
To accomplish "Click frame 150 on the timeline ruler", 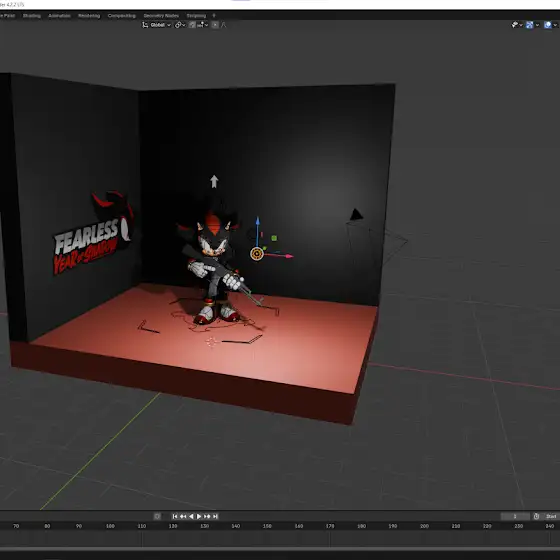I will coord(267,526).
